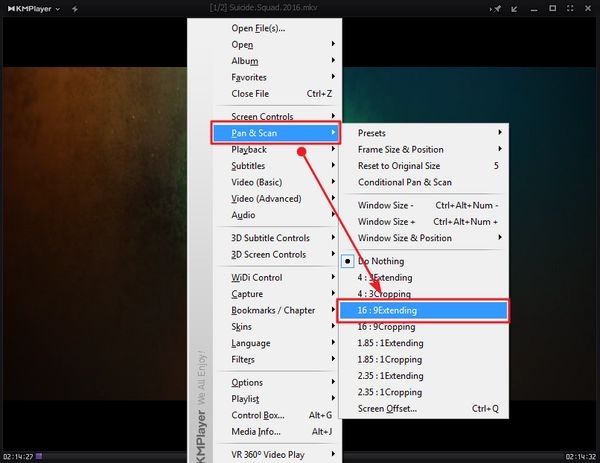
Task: Open Window Size & Position submenu
Action: pos(424,238)
